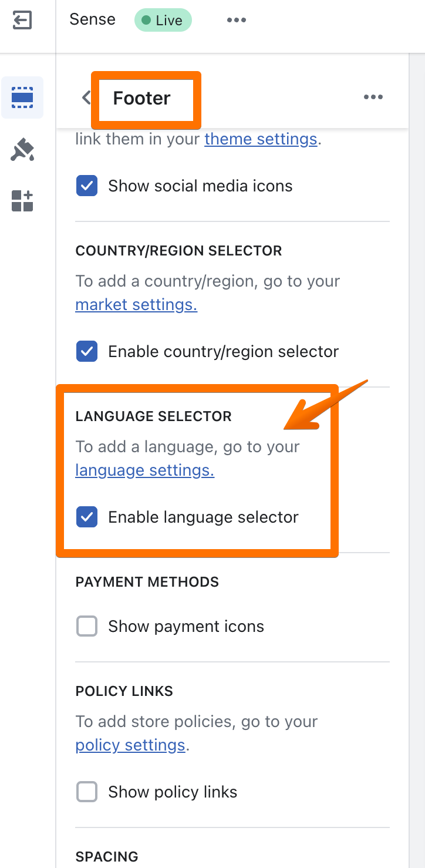Click the Sense theme name
The width and height of the screenshot is (425, 868).
[x=93, y=20]
